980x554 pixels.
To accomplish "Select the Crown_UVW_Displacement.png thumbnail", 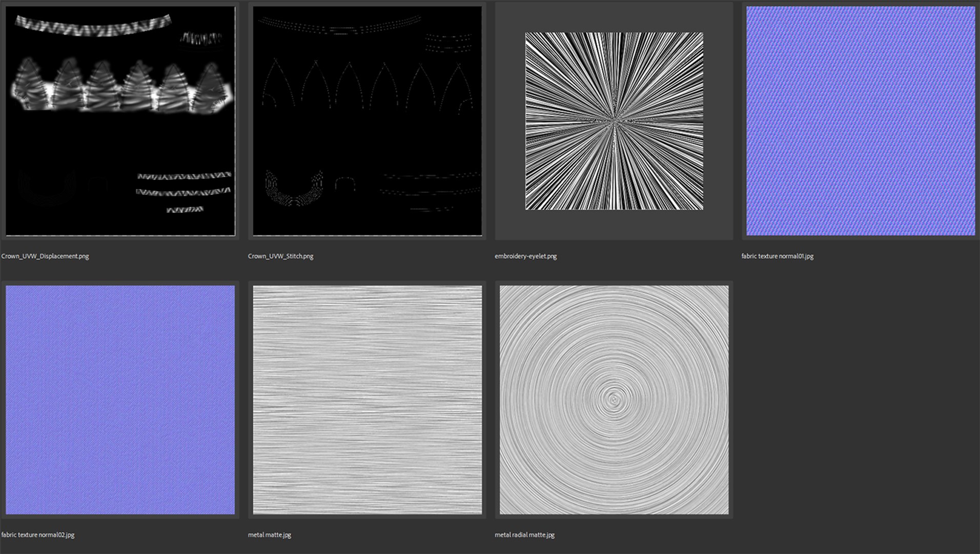I will [x=120, y=121].
